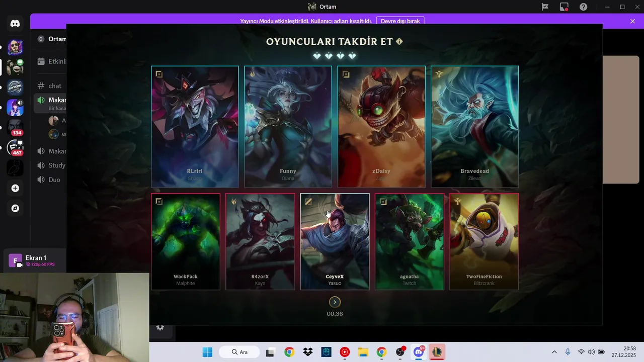Select CeyveX's Yasuo card

335,241
